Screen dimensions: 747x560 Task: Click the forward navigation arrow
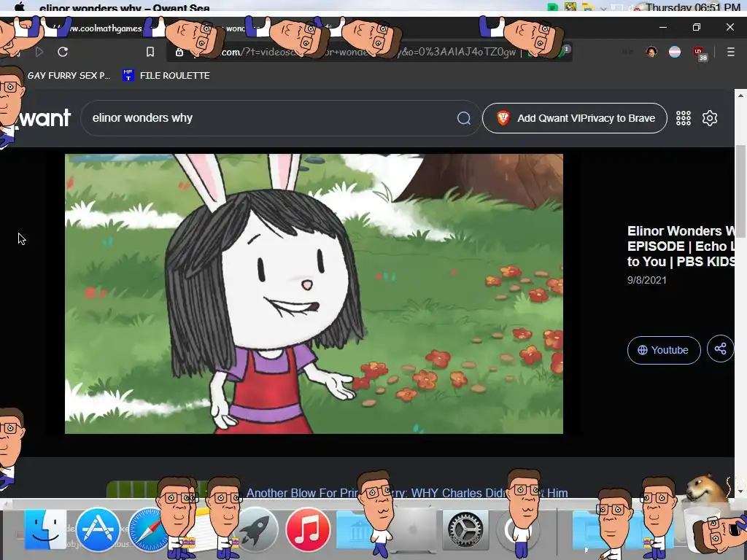[39, 52]
